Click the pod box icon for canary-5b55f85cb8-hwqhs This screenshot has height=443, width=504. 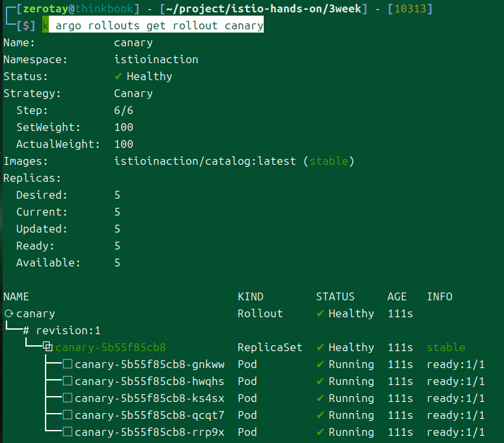pos(68,381)
